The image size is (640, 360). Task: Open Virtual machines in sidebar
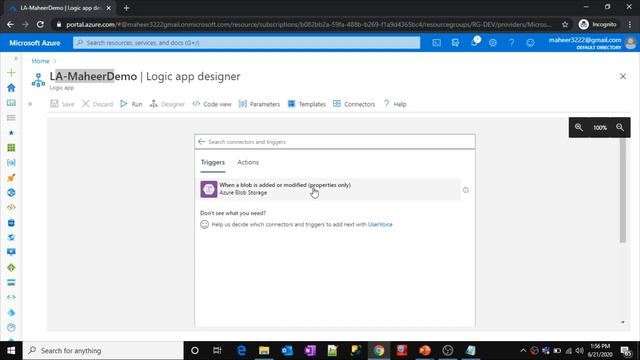[11, 252]
